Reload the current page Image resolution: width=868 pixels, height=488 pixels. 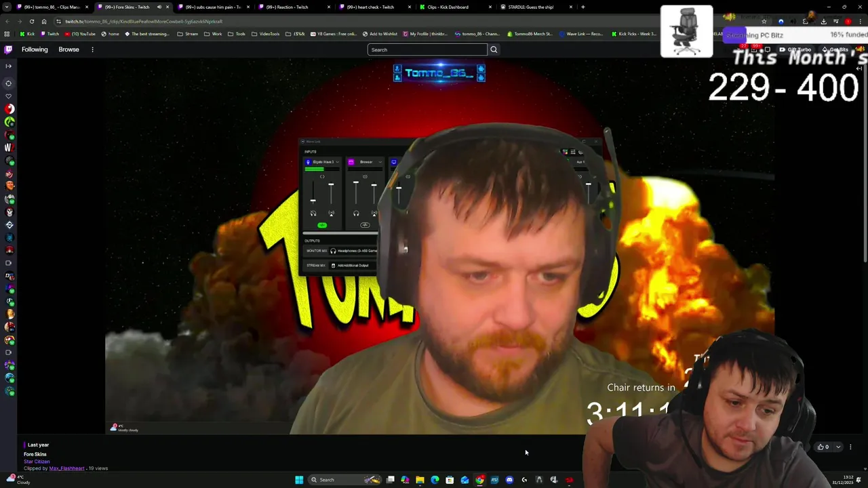31,21
